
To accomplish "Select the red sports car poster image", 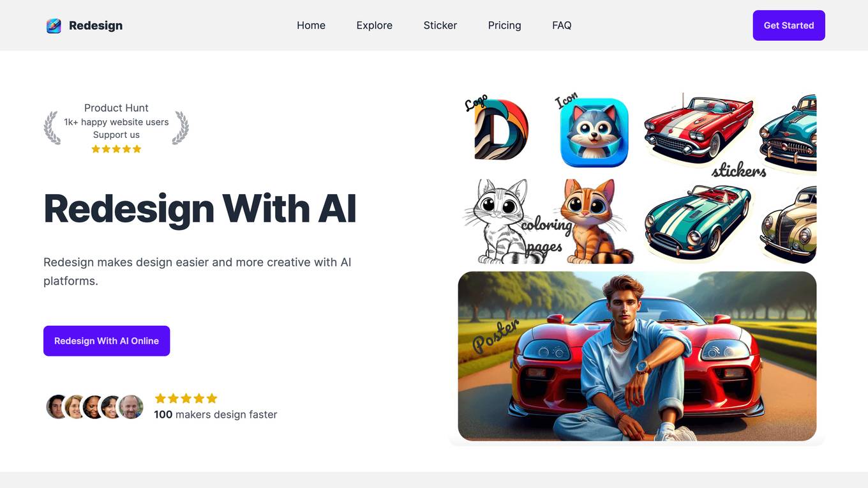I will (x=637, y=356).
